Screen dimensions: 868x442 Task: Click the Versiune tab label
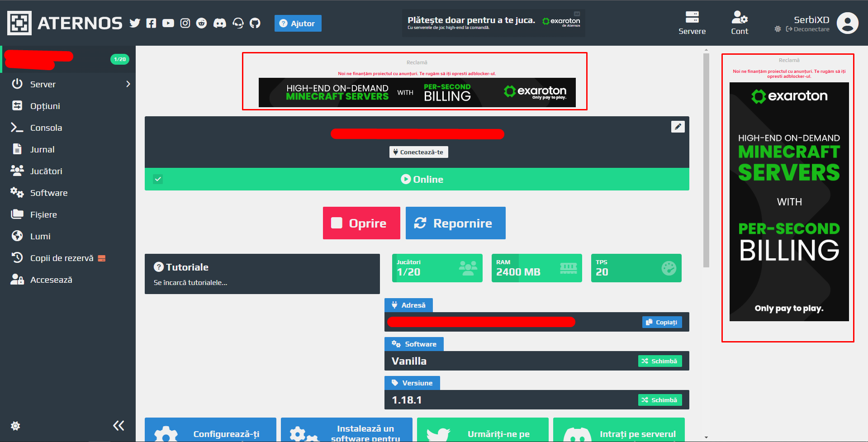click(412, 383)
